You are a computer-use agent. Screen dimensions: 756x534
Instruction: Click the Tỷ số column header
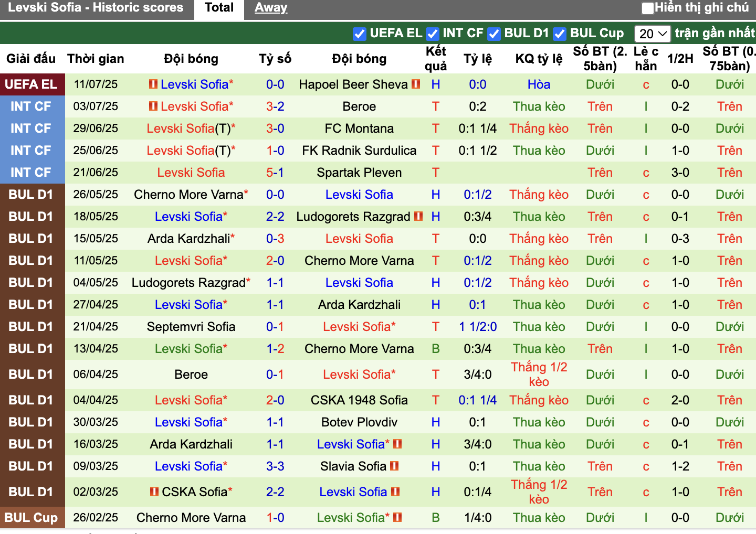pos(275,59)
